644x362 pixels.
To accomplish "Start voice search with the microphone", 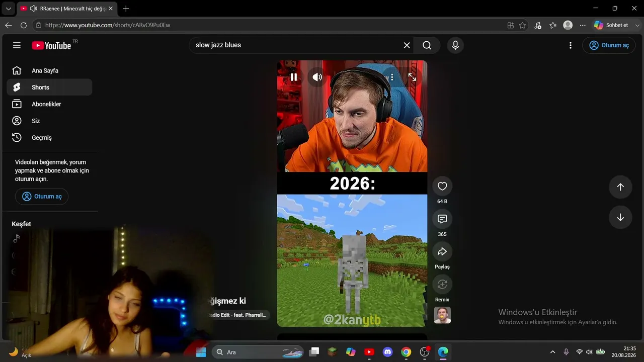I will click(x=455, y=45).
